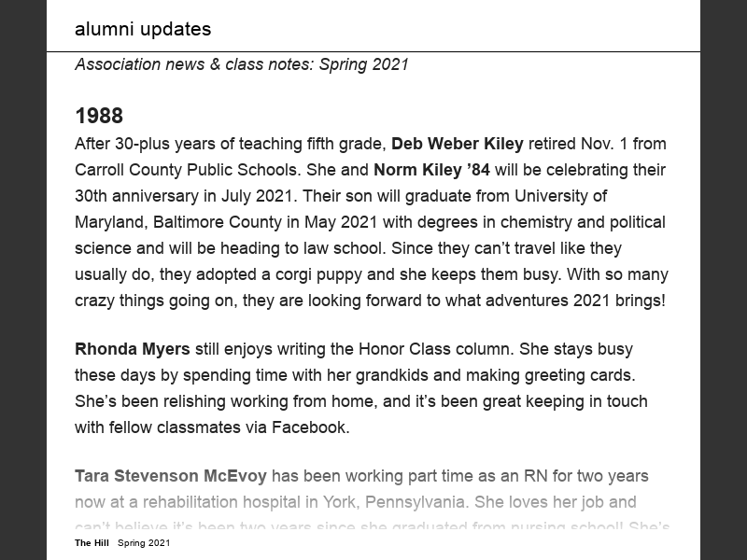Click "Spring 2021" in the page footer
This screenshot has width=747, height=560.
pyautogui.click(x=144, y=543)
